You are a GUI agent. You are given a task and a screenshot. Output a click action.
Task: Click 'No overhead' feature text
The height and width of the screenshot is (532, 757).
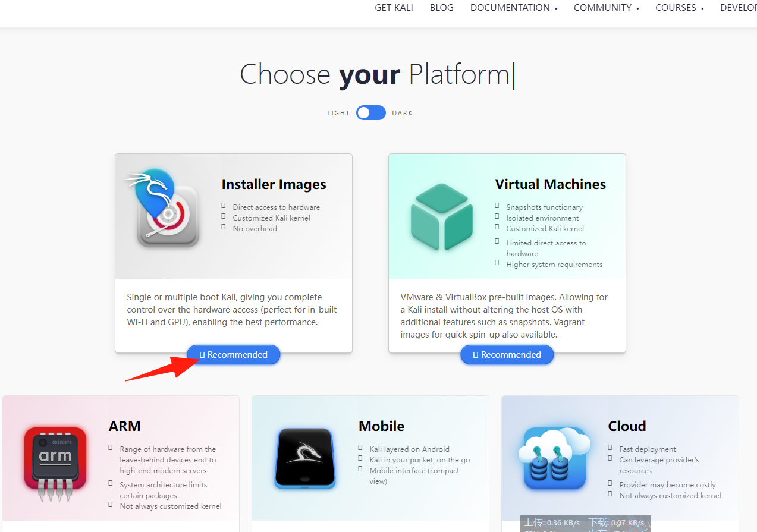[255, 229]
